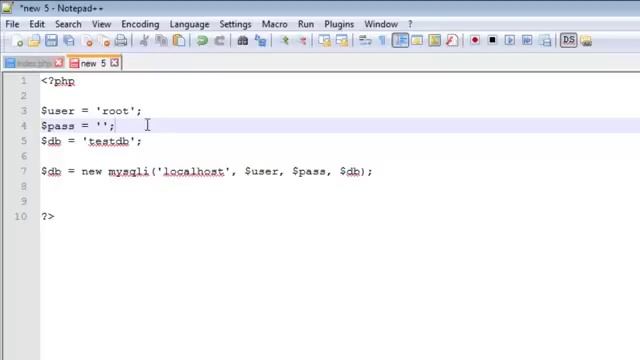Click the DS plugin toolbar button

568,40
